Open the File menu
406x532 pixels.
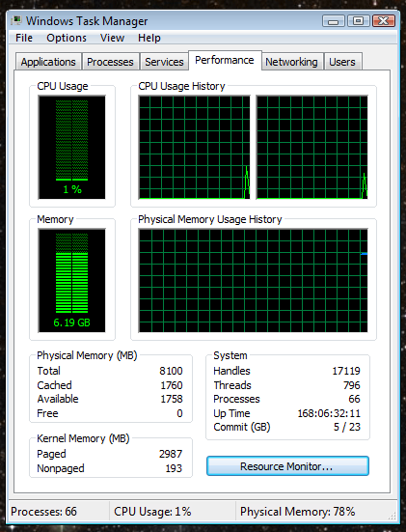click(x=24, y=38)
